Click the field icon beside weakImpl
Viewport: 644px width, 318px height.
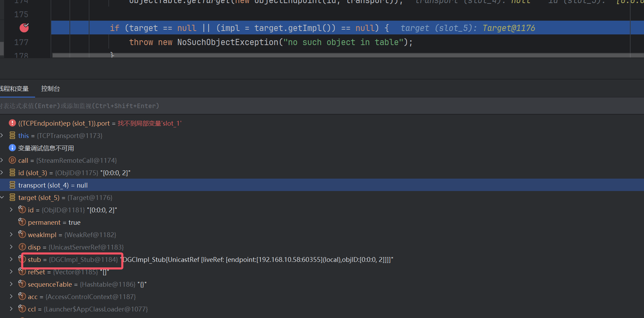point(22,234)
